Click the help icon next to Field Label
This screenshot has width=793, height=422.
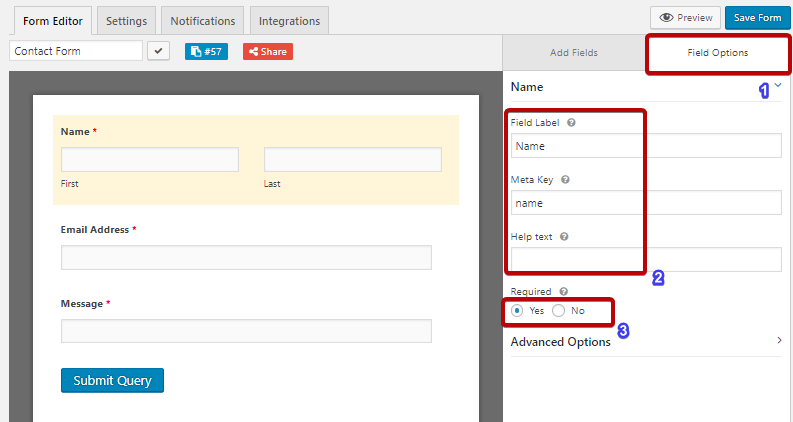571,122
